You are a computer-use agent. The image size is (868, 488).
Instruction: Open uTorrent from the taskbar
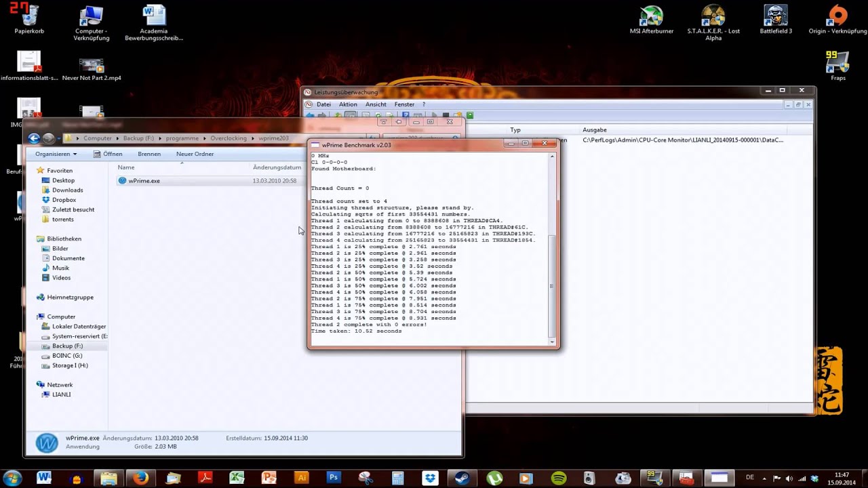coord(494,478)
